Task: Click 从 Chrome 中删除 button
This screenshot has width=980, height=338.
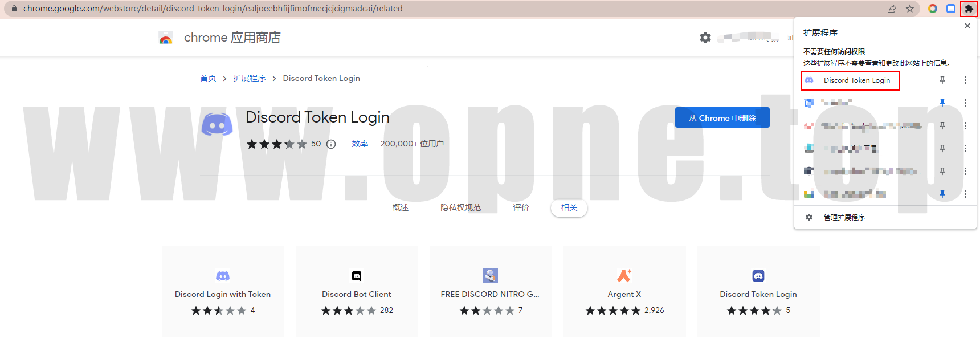Action: click(x=722, y=117)
